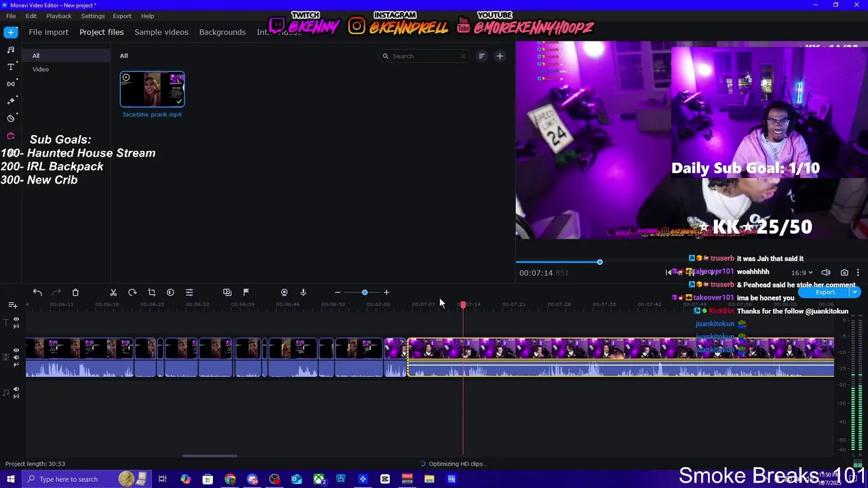Click the red playhead marker on ruler
Viewport: 868px width, 488px height.
coord(463,305)
